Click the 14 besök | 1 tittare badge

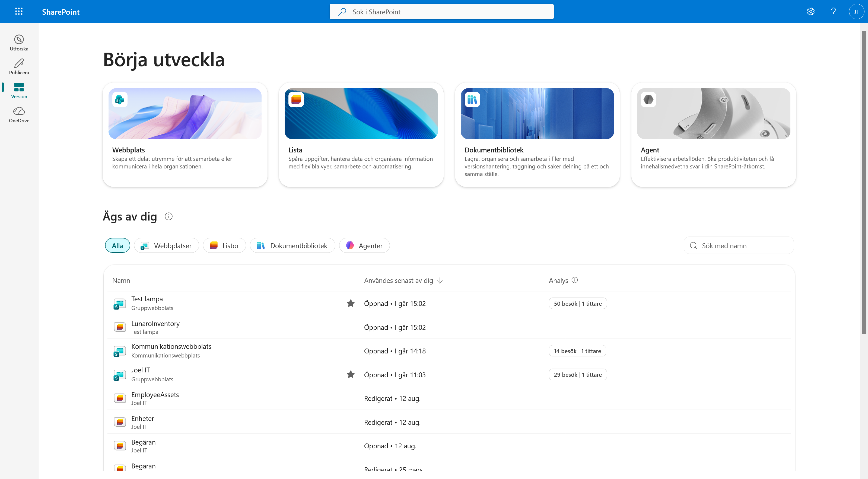pos(577,351)
